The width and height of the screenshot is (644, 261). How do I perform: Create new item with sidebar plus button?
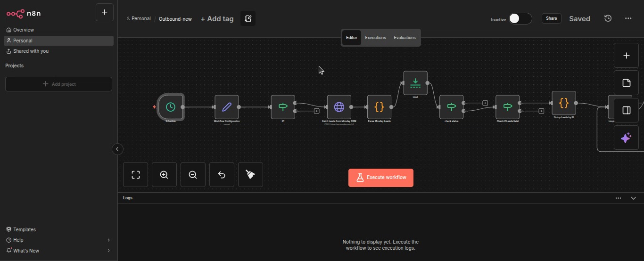tap(105, 12)
